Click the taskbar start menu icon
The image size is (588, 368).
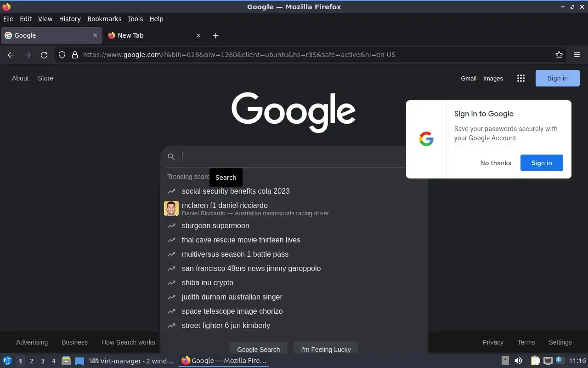tap(7, 361)
